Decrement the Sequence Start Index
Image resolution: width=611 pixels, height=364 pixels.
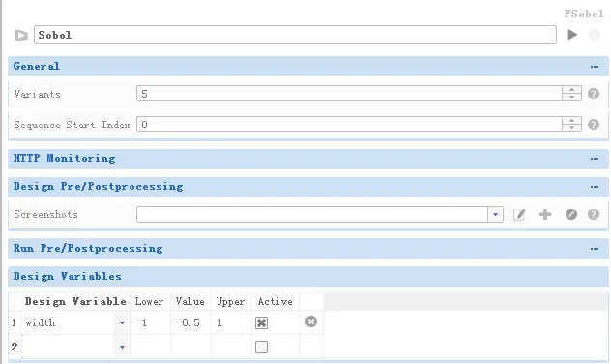[x=571, y=128]
